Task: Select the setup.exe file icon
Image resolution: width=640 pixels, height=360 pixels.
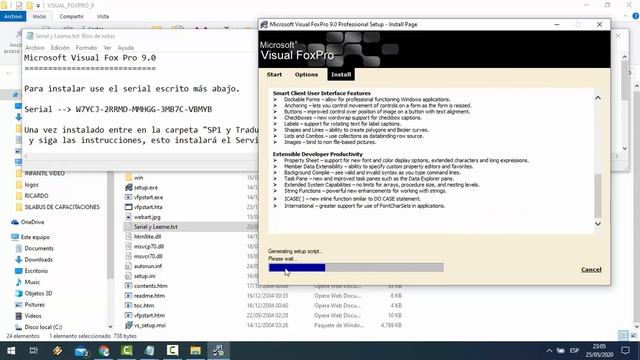Action: [x=129, y=187]
